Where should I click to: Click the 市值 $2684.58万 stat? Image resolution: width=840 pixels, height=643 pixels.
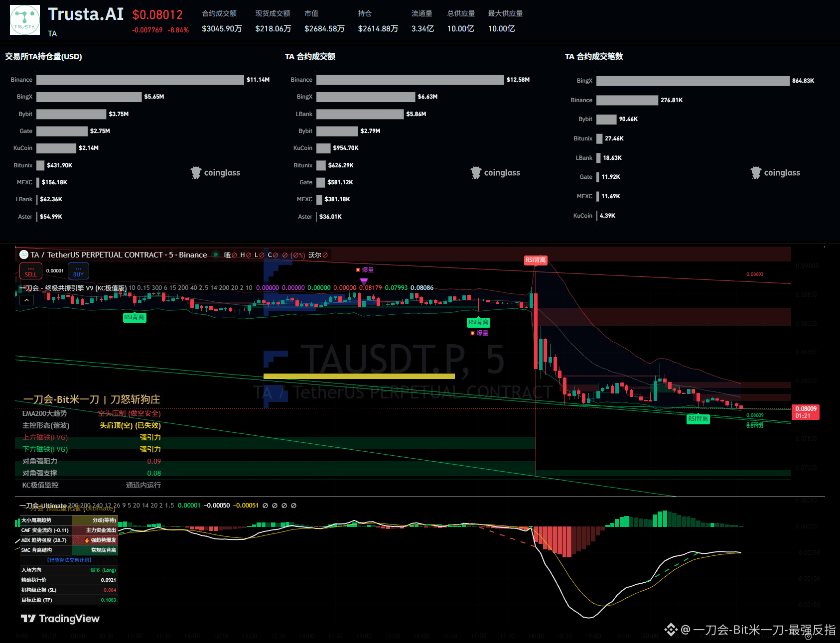(324, 21)
